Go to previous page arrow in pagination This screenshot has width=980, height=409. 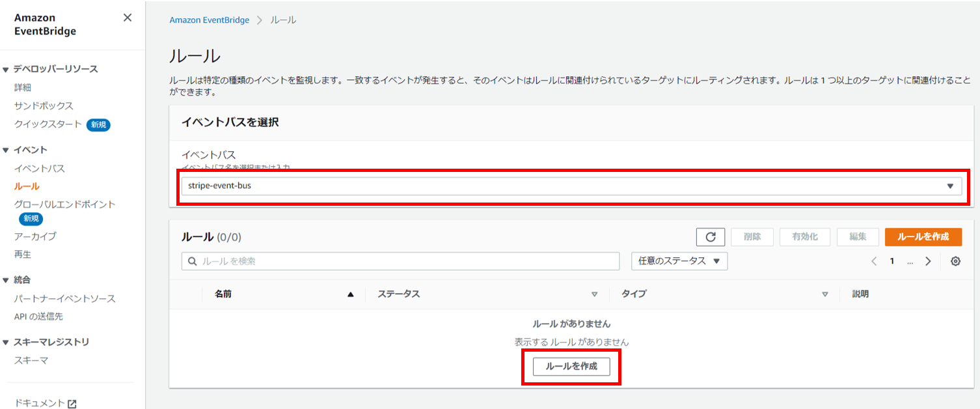[874, 261]
